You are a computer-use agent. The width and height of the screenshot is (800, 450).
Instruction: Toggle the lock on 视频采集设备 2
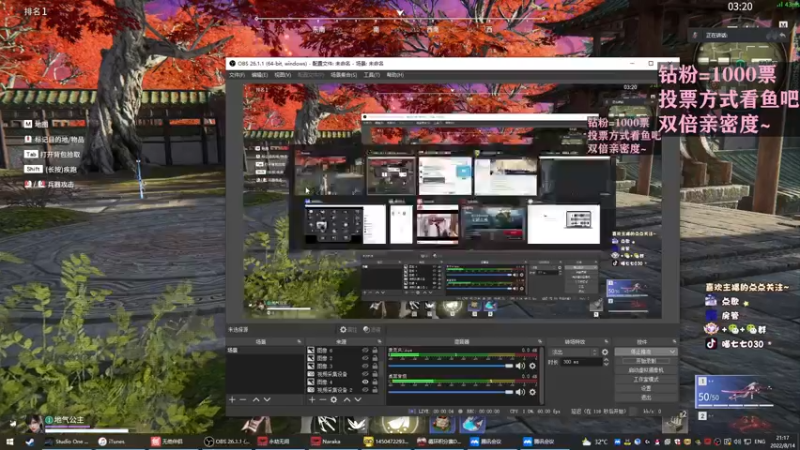pos(375,389)
